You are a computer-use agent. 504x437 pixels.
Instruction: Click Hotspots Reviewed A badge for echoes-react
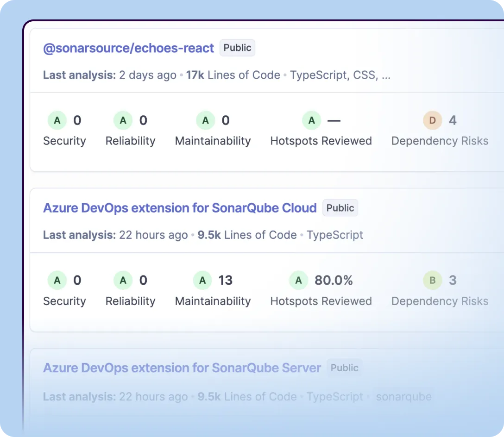(312, 121)
